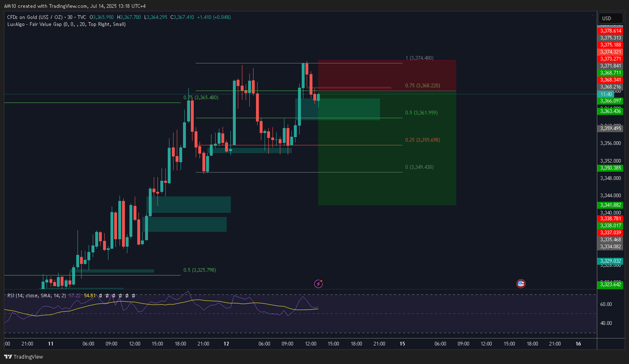Screen dimensions: 629x364
Task: Click the 3,378.614 red price label
Action: click(611, 31)
